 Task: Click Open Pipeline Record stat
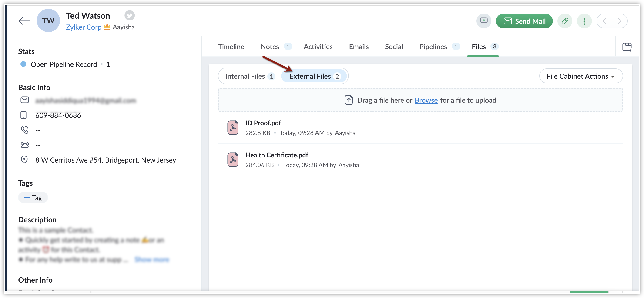tap(64, 64)
